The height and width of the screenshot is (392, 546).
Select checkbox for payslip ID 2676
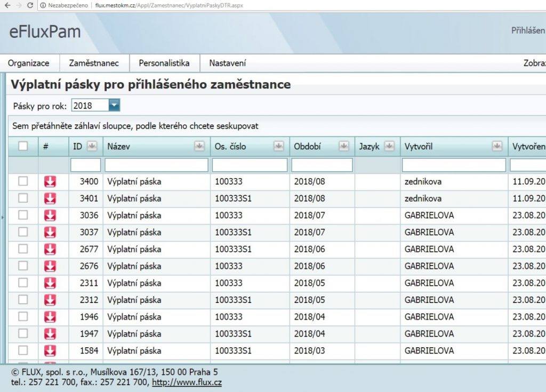(23, 266)
